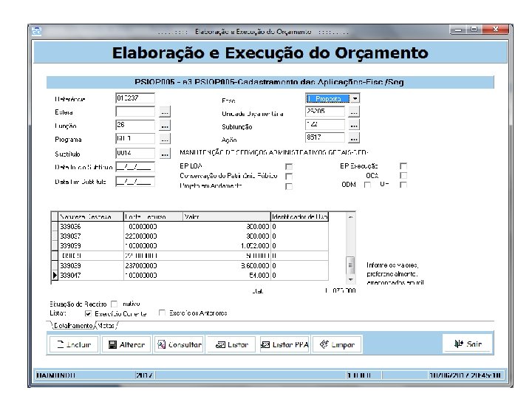Open the Esfera lookup ellipsis button
532x399 pixels.
[165, 112]
